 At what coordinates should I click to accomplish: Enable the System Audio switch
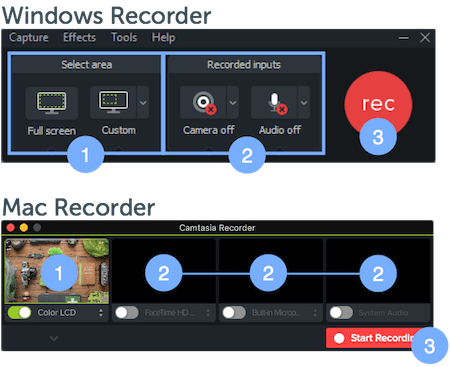341,313
